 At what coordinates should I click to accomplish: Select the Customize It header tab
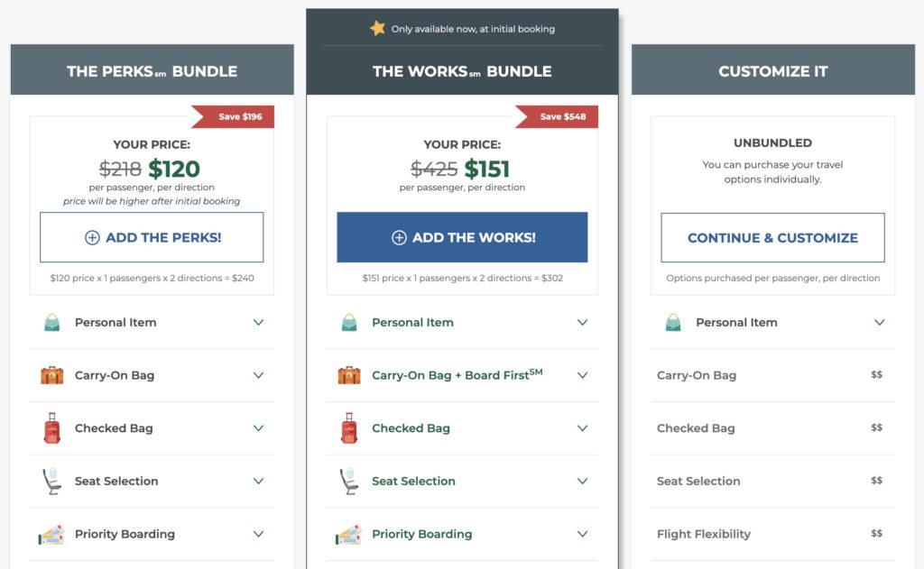(x=772, y=69)
